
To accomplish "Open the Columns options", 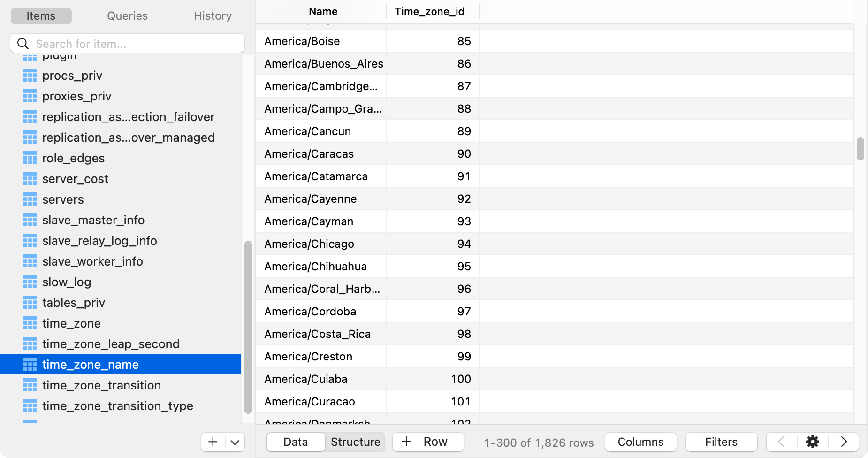I will pyautogui.click(x=640, y=442).
